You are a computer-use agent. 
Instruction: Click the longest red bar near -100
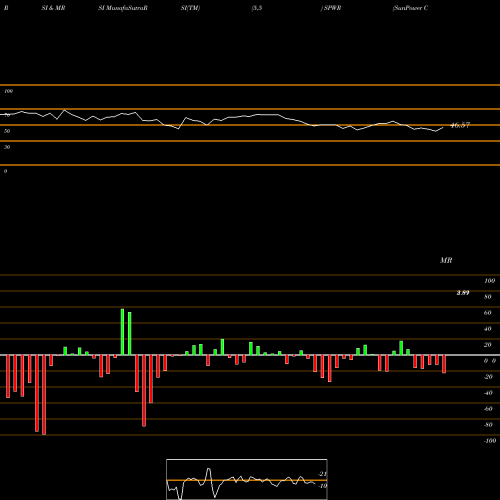pos(44,395)
